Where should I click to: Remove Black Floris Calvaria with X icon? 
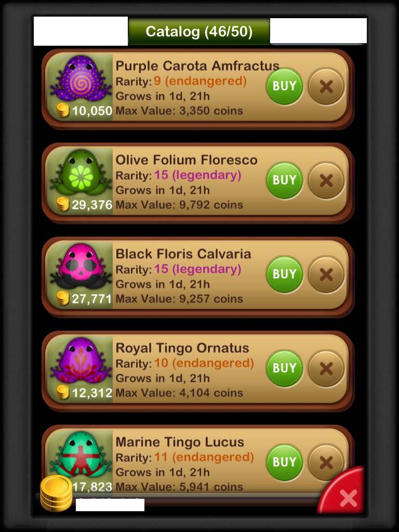326,274
